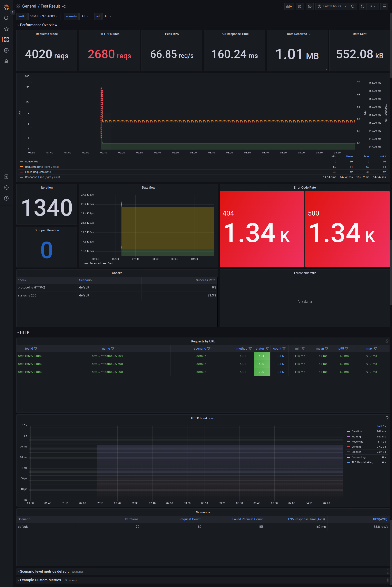Open the http://httpstat.us/404 link
The image size is (392, 587).
pyautogui.click(x=107, y=356)
